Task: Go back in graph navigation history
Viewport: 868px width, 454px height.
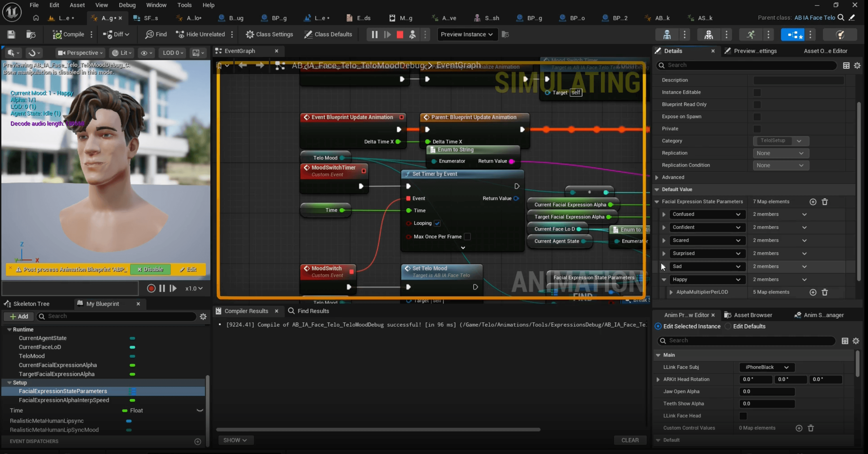Action: pyautogui.click(x=242, y=65)
